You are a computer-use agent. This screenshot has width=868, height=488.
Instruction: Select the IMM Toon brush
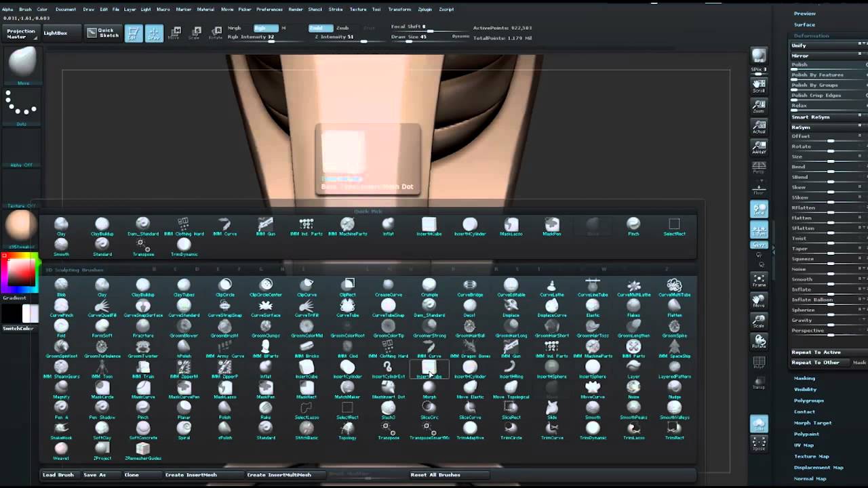[x=102, y=369]
